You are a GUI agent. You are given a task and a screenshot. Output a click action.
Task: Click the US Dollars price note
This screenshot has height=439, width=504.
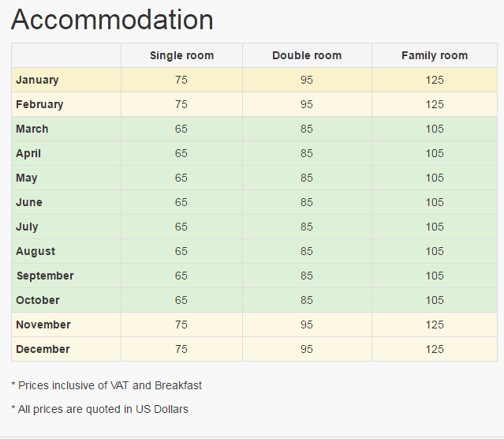(x=100, y=409)
